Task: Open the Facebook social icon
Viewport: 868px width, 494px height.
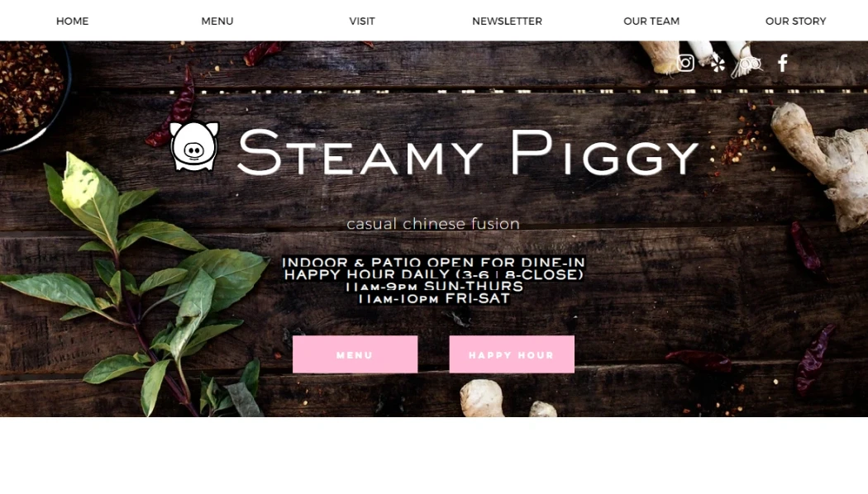Action: 782,63
